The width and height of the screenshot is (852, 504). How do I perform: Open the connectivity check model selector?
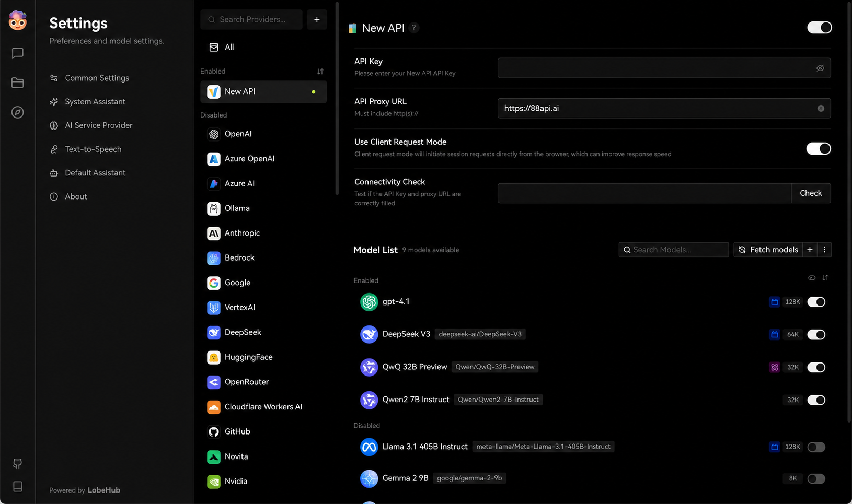point(644,193)
